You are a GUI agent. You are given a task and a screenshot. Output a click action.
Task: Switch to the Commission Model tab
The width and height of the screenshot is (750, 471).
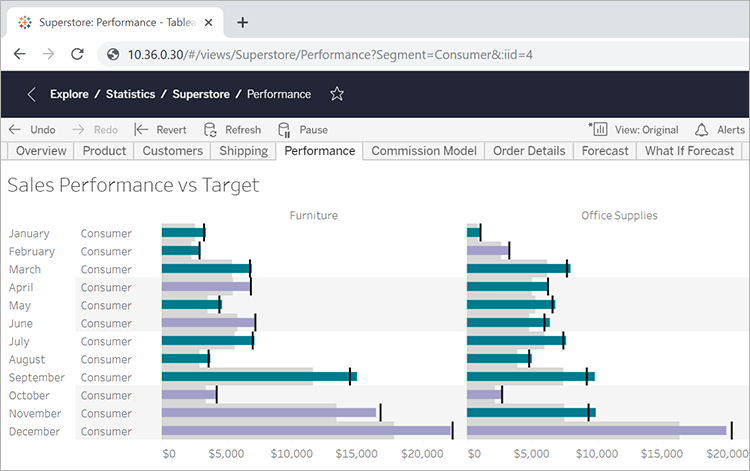coord(424,151)
